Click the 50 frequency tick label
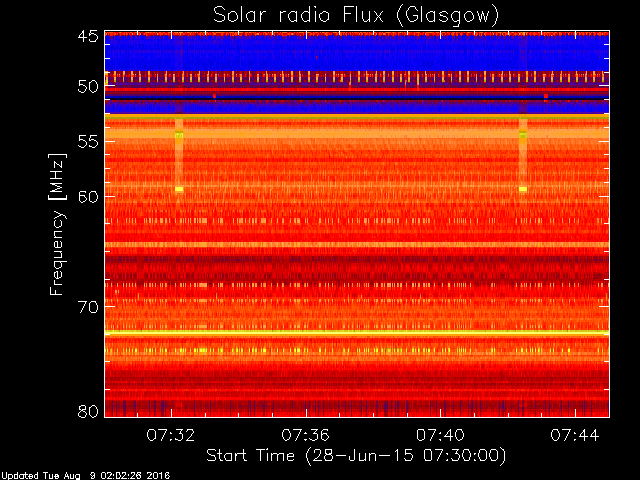 click(x=88, y=87)
